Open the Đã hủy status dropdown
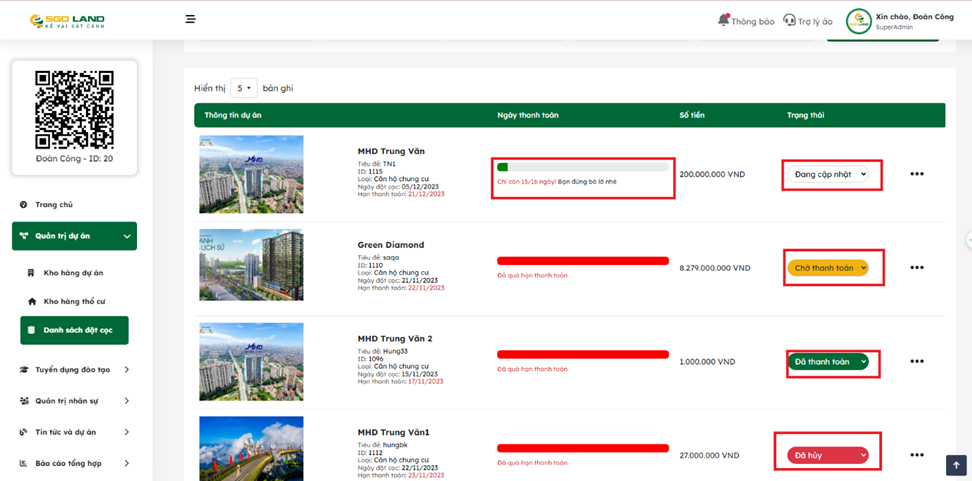972x481 pixels. [828, 456]
